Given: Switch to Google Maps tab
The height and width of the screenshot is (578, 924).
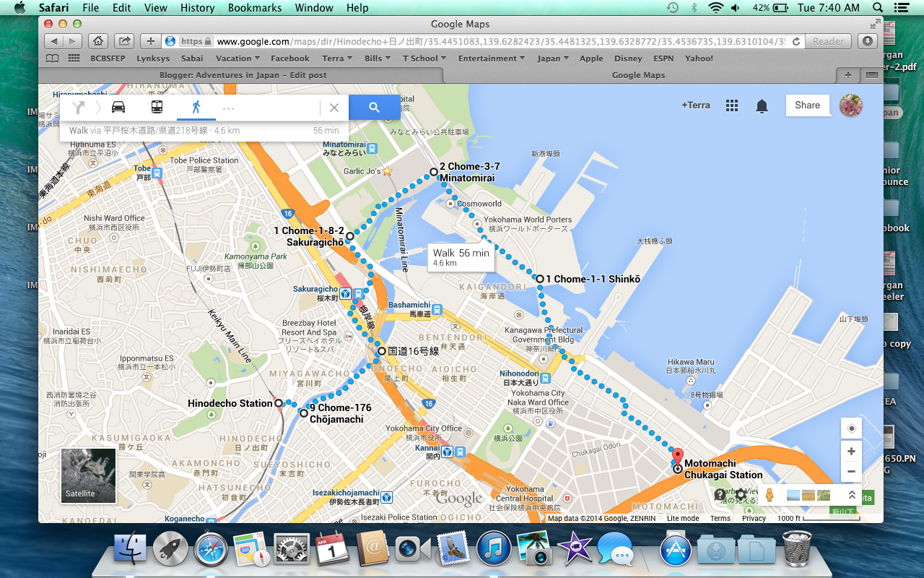Looking at the screenshot, I should tap(638, 74).
